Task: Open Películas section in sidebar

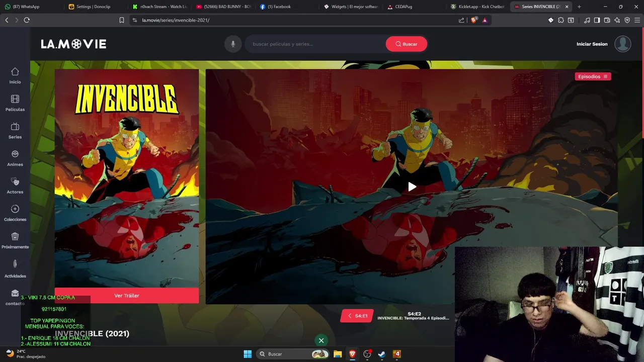Action: coord(15,103)
